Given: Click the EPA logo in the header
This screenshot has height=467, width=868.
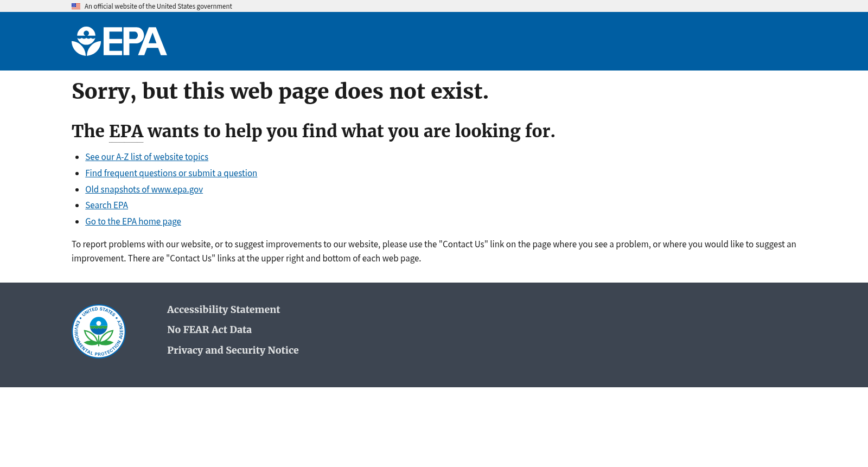Looking at the screenshot, I should pyautogui.click(x=119, y=41).
